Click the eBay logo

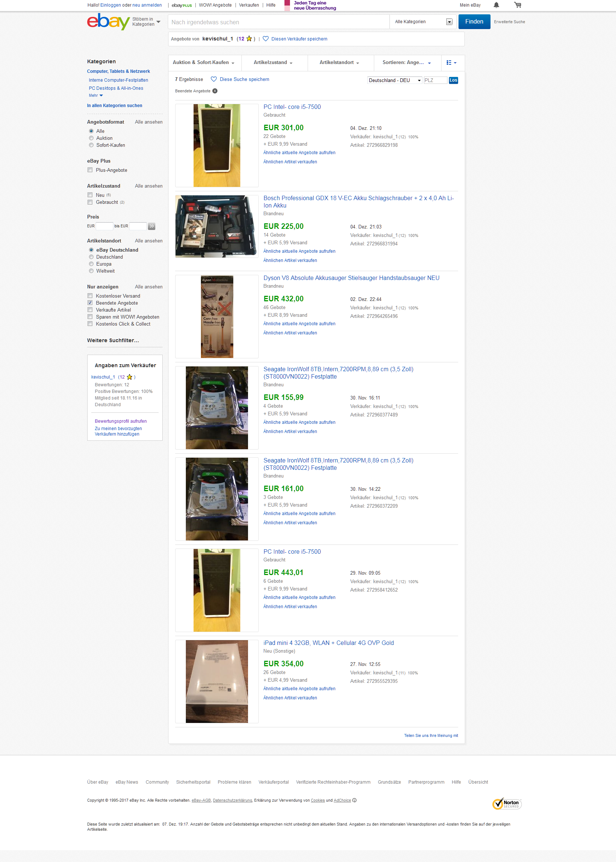point(109,22)
